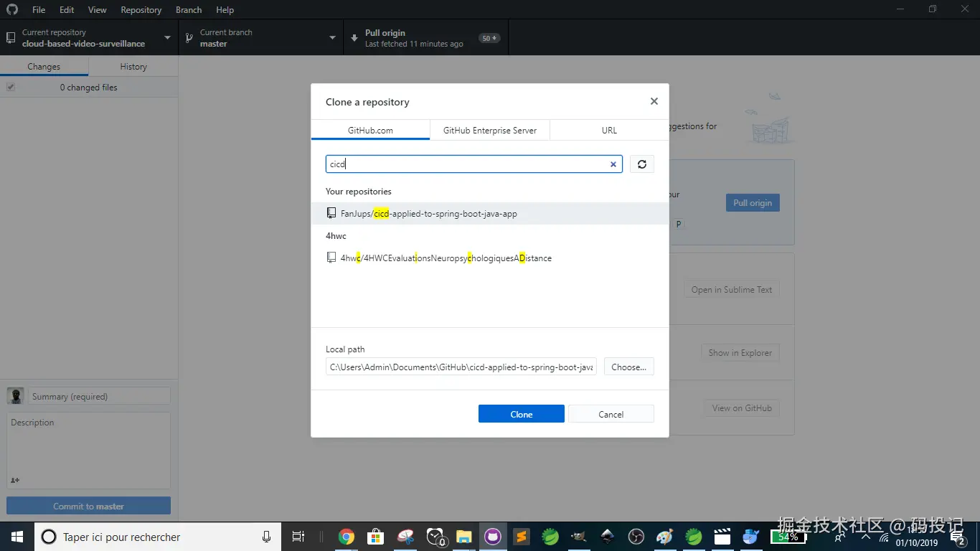
Task: Click the Choose... local path button
Action: (x=629, y=367)
